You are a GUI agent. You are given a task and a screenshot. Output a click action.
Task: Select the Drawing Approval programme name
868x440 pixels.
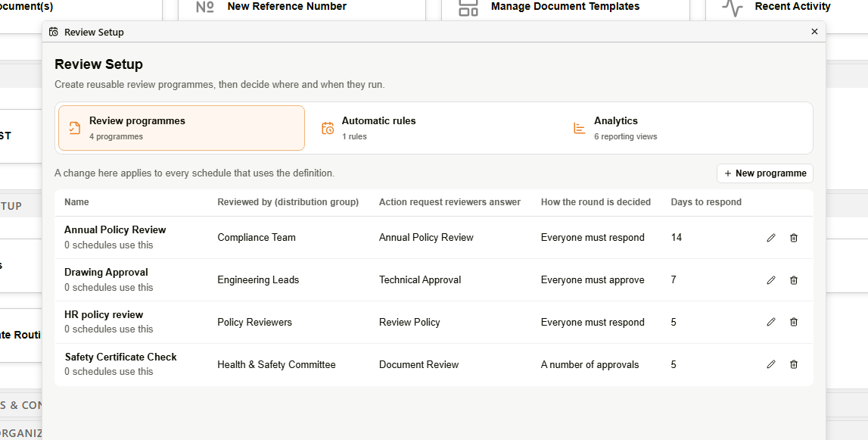point(106,272)
